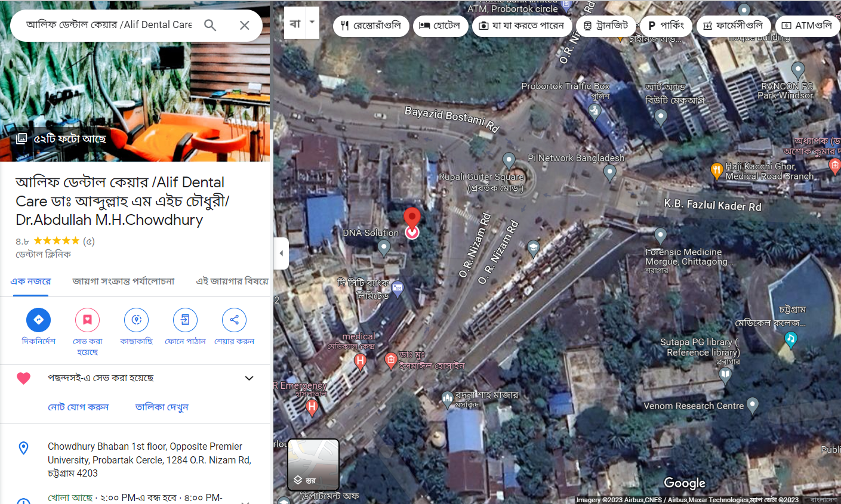Click the বা language button
The image size is (841, 504).
click(x=295, y=23)
